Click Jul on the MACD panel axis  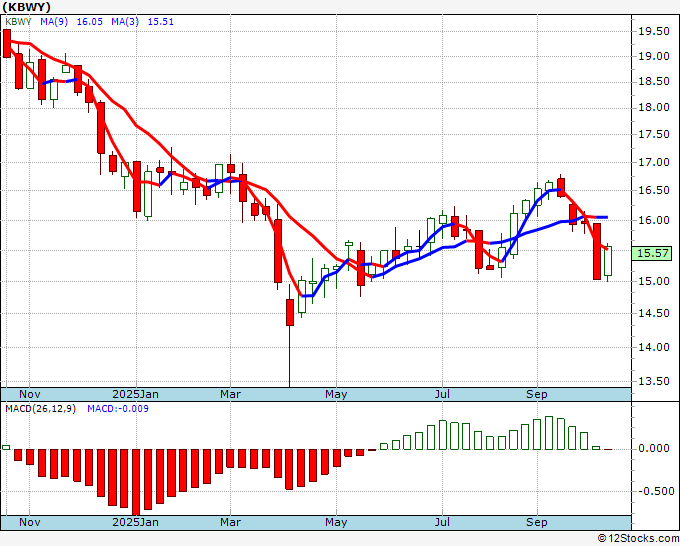click(442, 522)
